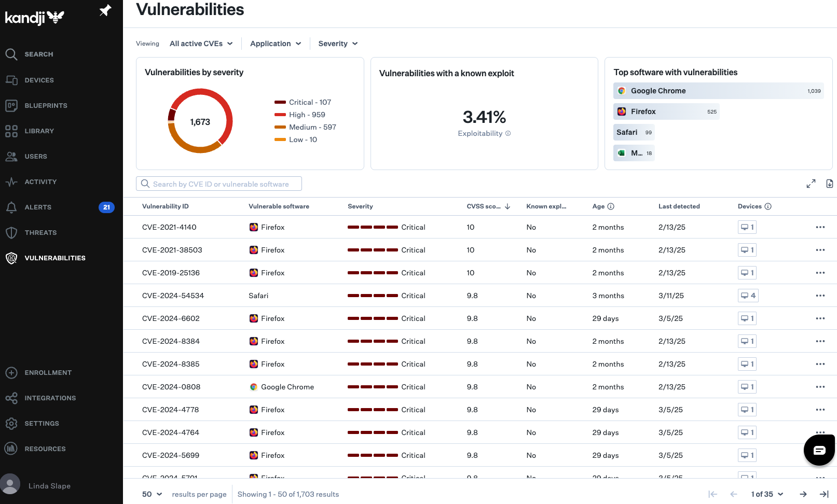Open the Application filter dropdown

point(276,44)
